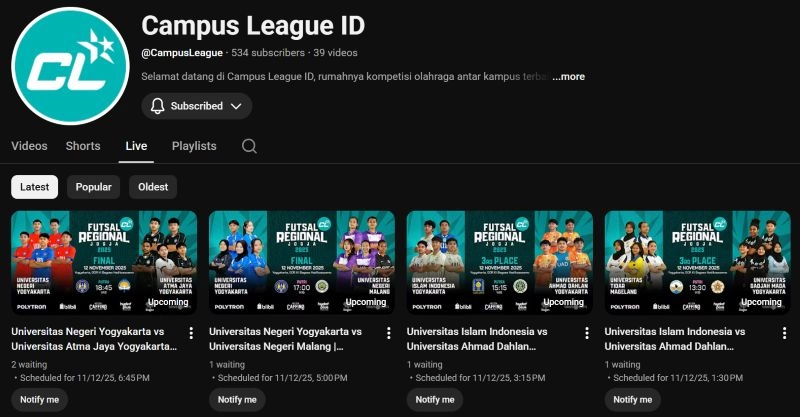Switch to the Shorts tab
The height and width of the screenshot is (417, 800).
point(83,146)
